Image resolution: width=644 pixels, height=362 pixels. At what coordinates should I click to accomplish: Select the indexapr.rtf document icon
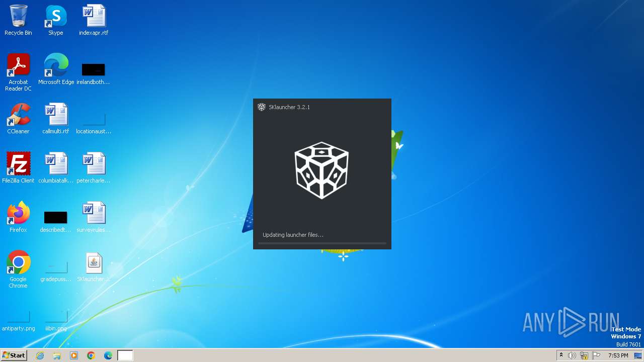tap(94, 20)
